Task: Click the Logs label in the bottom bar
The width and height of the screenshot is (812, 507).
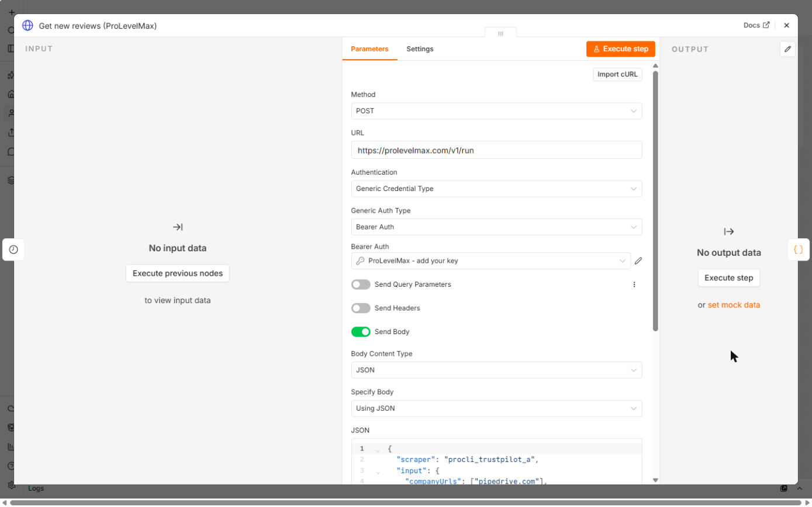Action: (x=36, y=488)
